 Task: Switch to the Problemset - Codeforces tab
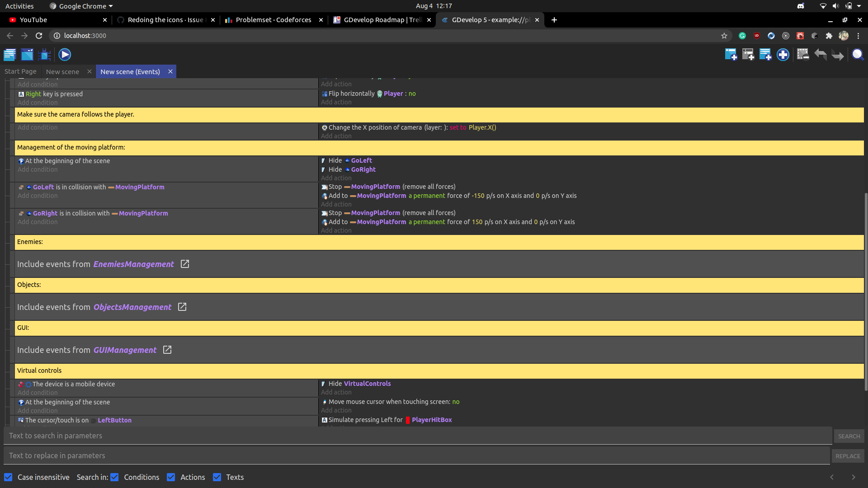(273, 20)
